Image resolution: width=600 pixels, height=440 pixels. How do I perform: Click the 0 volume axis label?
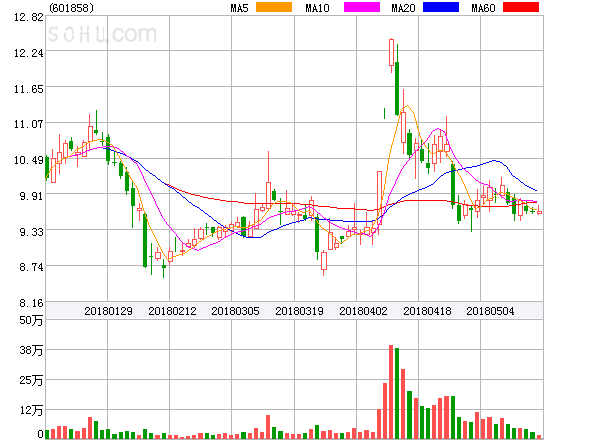pyautogui.click(x=40, y=434)
